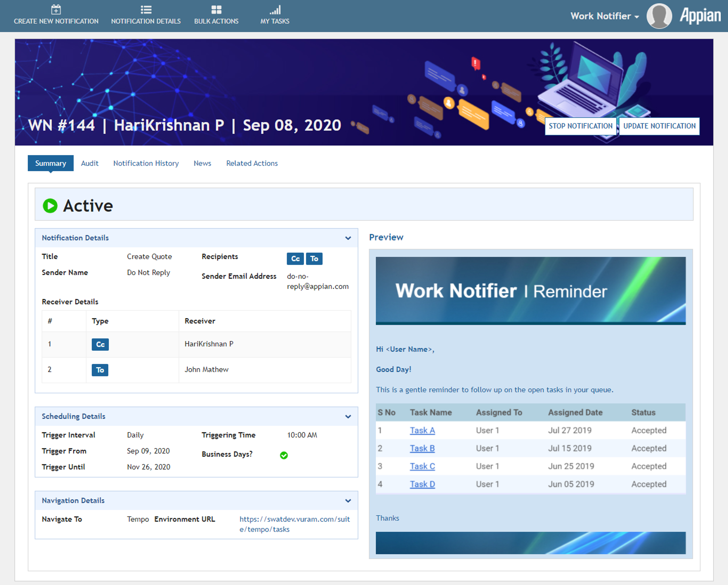Viewport: 728px width, 585px height.
Task: Click the Notification Details list icon
Action: pyautogui.click(x=146, y=9)
